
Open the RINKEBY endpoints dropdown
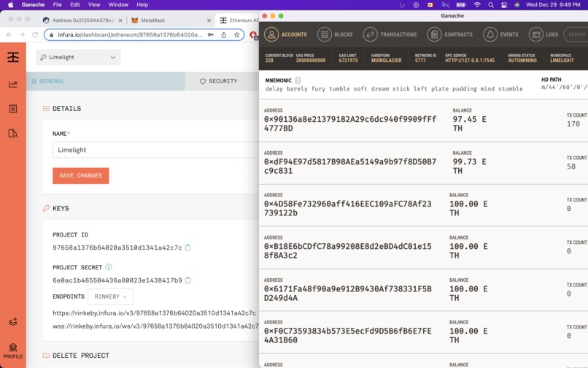pyautogui.click(x=110, y=296)
